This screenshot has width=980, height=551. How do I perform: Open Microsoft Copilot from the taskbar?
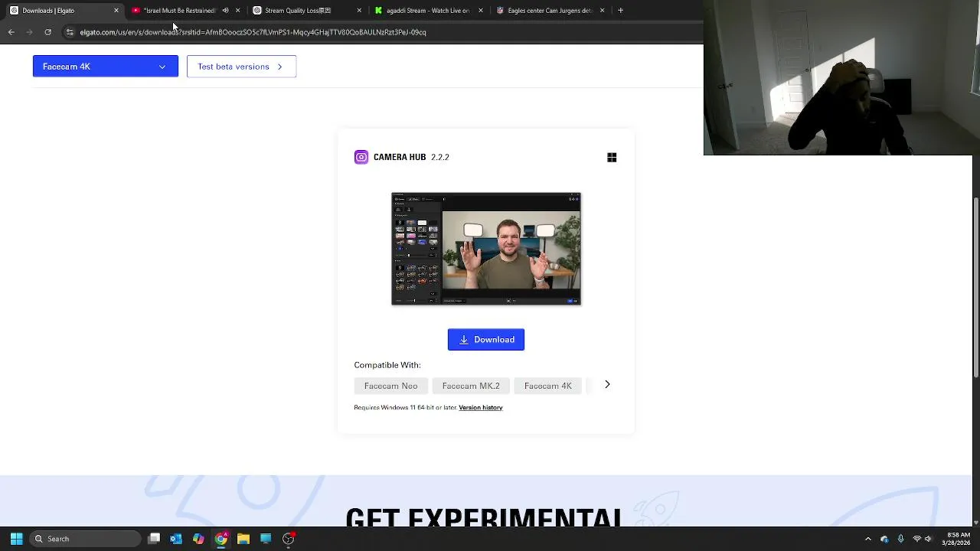[198, 539]
